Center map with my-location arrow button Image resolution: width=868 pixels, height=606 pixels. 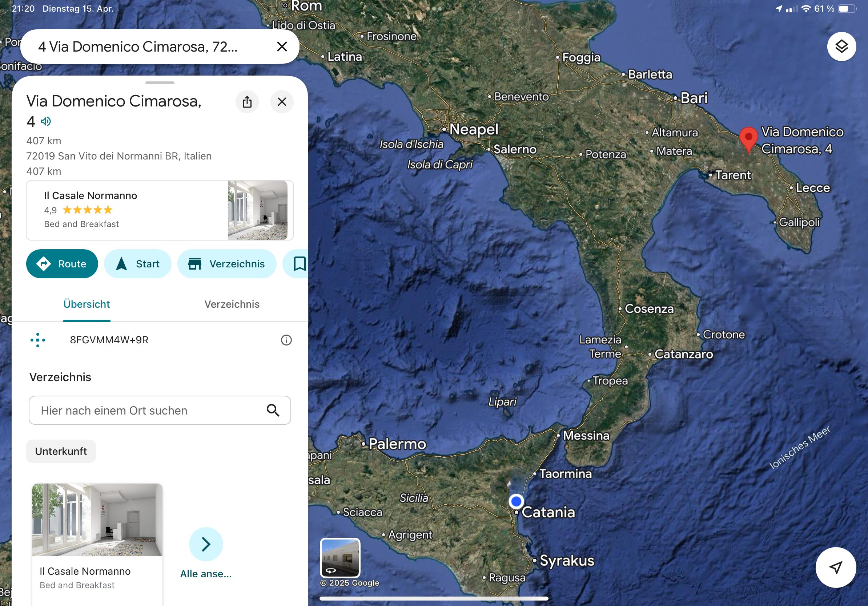(836, 567)
